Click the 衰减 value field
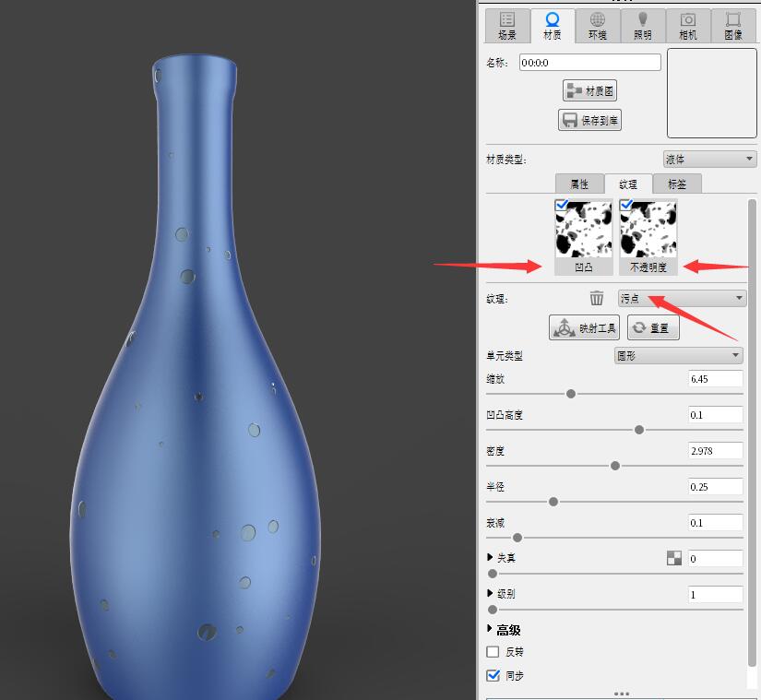 click(x=716, y=522)
